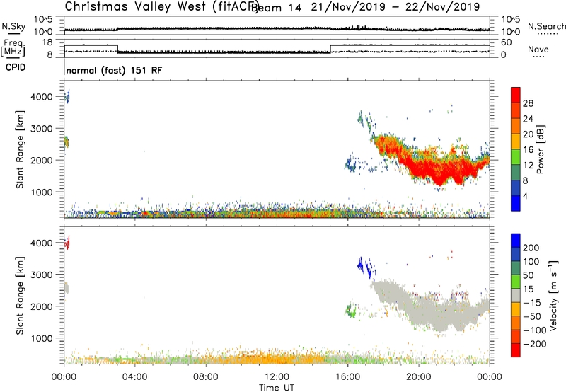Click the Power [dB] colorbar title
566x392 pixels.
point(541,149)
